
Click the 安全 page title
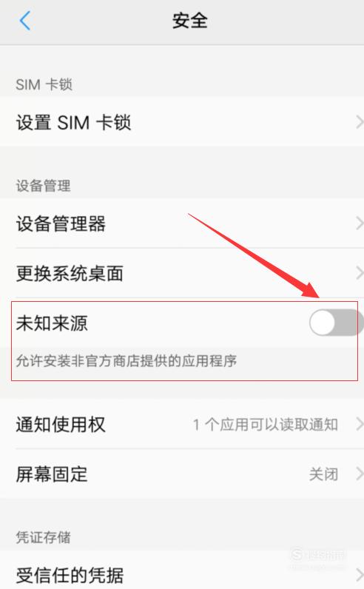pyautogui.click(x=189, y=20)
